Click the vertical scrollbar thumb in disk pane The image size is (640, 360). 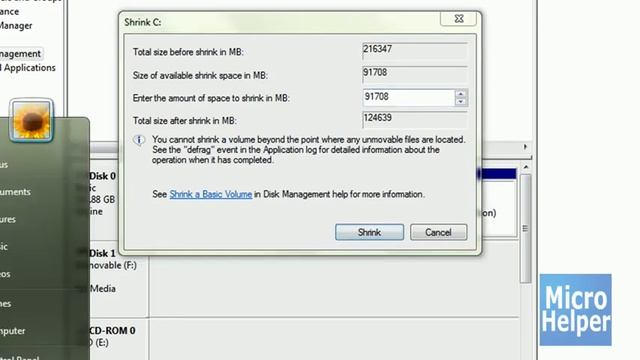(x=525, y=228)
